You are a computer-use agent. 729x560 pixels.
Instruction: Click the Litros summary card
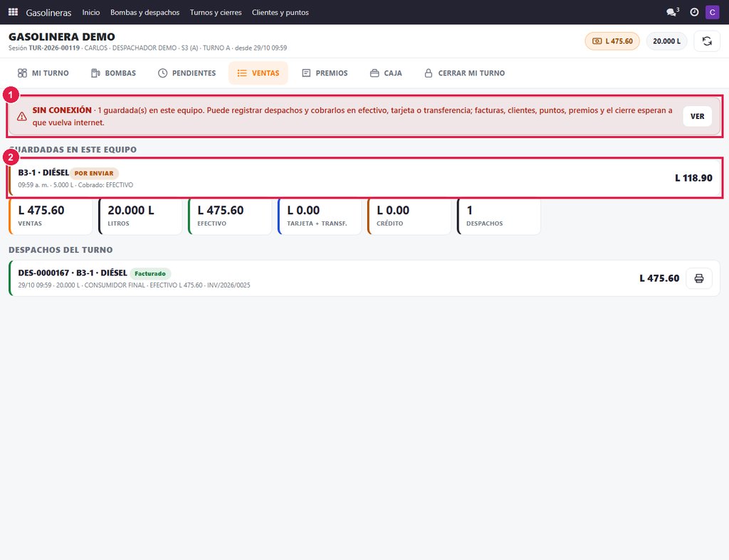click(x=140, y=216)
